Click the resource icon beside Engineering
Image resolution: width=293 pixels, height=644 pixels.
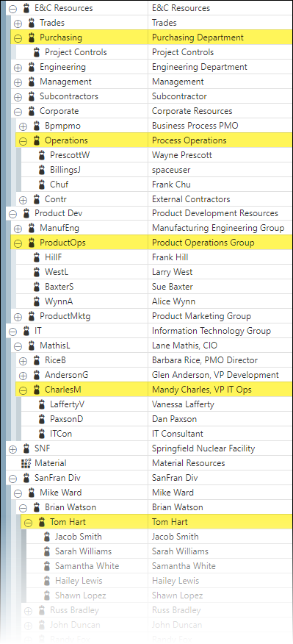31,67
